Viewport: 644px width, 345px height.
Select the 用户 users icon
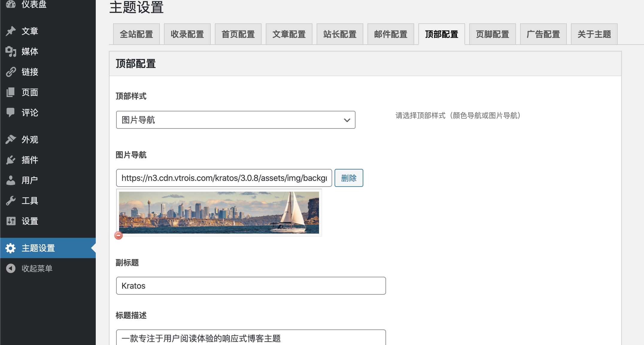point(11,180)
